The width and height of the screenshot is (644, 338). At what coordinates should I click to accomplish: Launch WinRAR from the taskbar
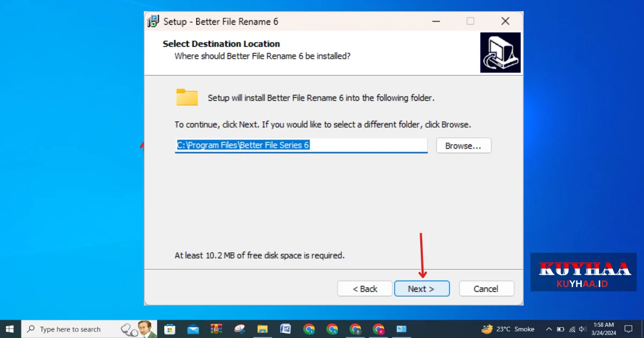tap(216, 329)
